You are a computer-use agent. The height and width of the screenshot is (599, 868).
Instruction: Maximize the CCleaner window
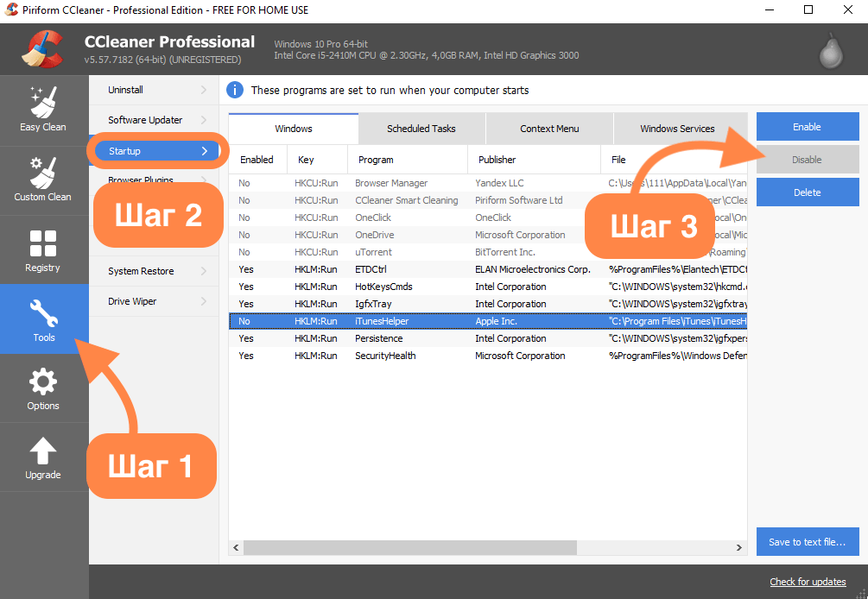[x=808, y=10]
